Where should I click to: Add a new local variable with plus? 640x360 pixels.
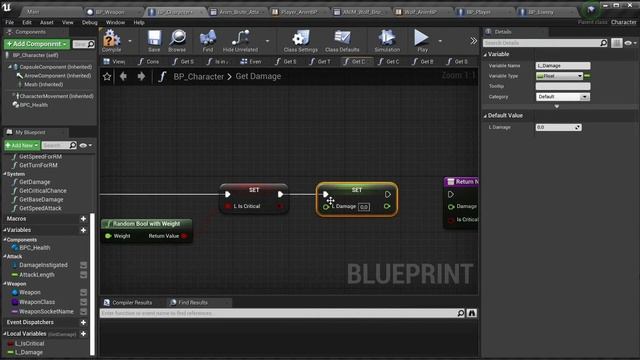83,334
